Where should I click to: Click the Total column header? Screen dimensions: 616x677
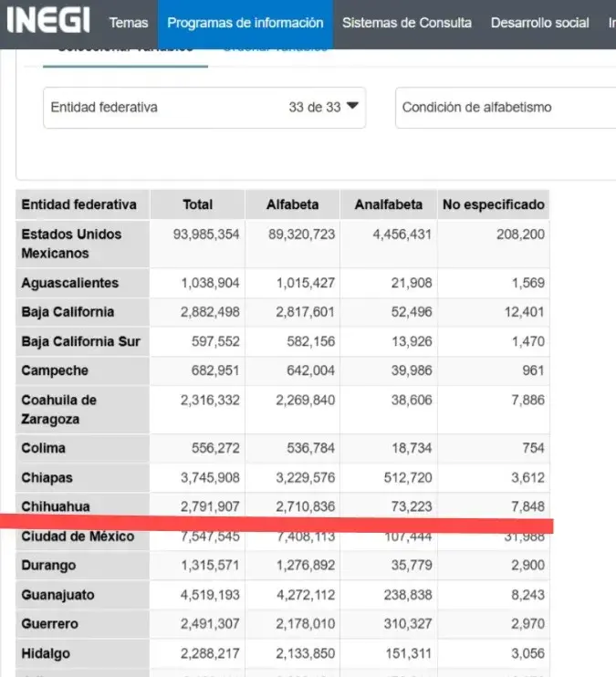[x=198, y=204]
